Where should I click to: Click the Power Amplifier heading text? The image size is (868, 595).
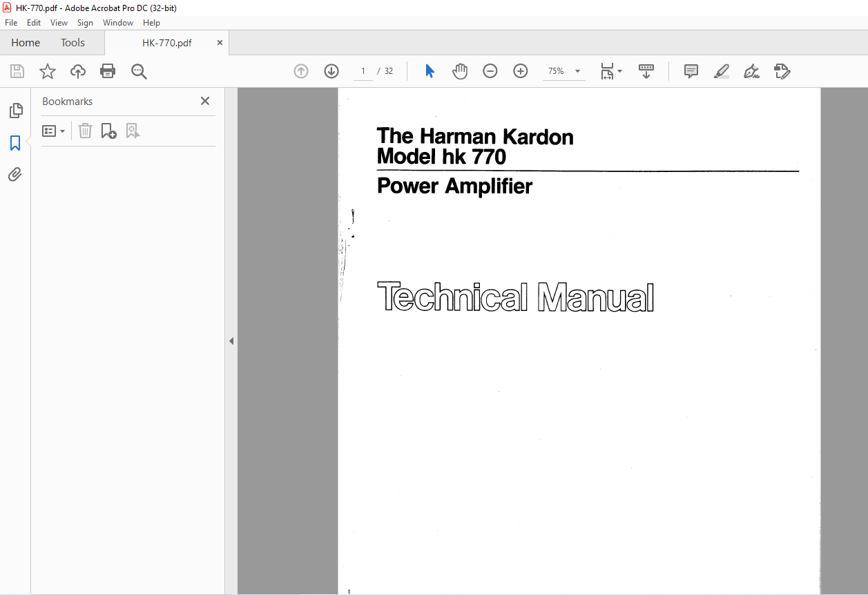coord(454,187)
